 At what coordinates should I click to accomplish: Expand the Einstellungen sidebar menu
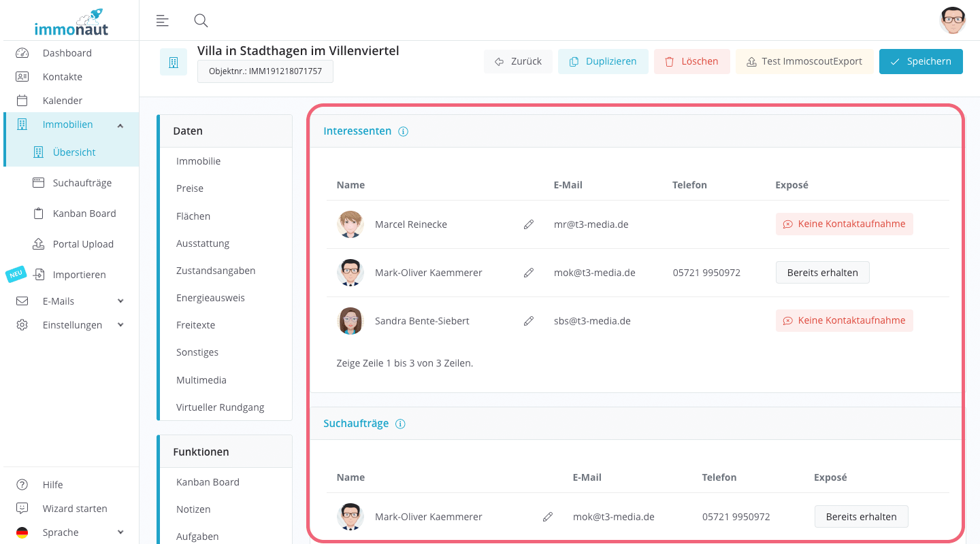[x=120, y=325]
